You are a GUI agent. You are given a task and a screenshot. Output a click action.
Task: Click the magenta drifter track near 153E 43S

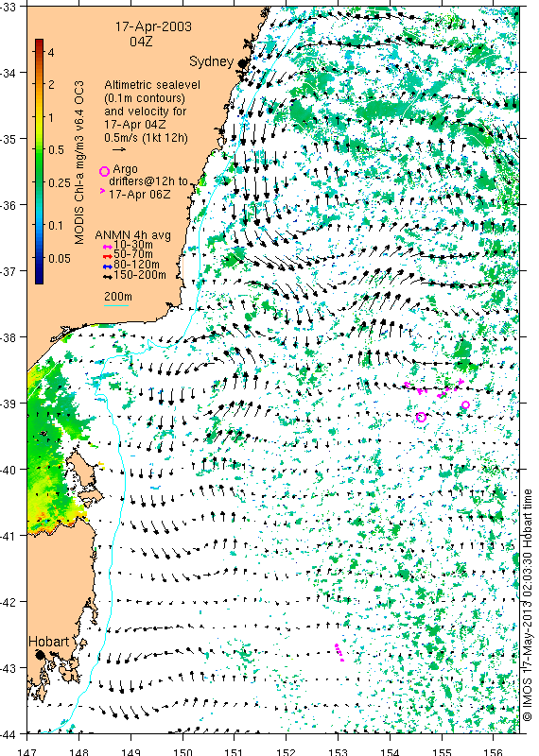(339, 652)
